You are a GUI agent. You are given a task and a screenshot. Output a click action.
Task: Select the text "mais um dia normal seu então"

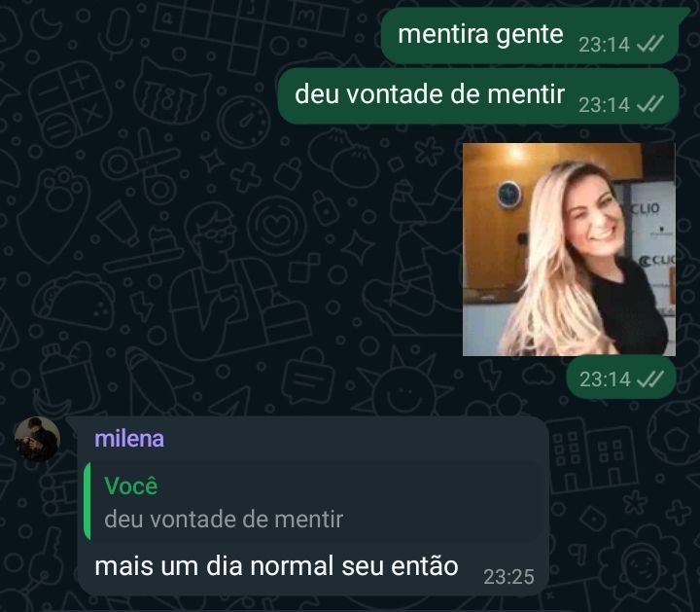coord(276,566)
